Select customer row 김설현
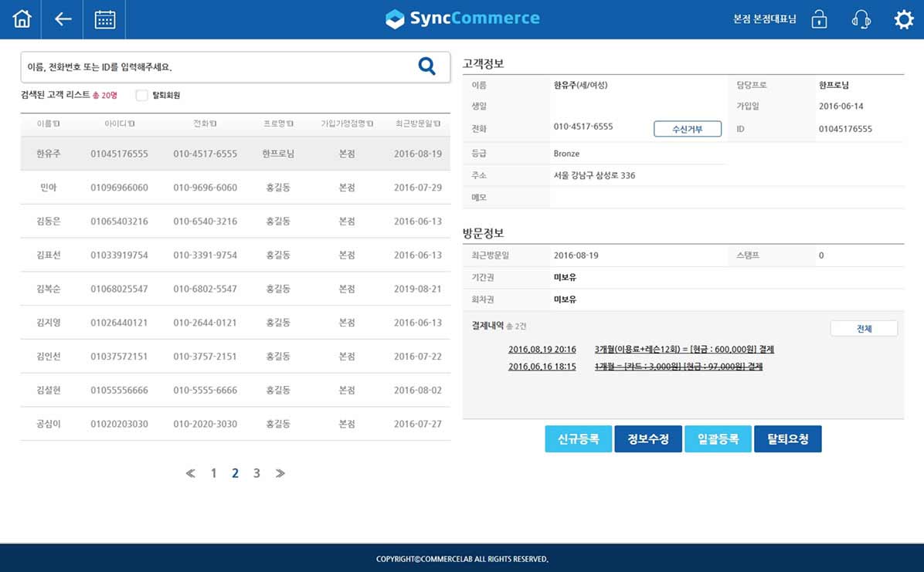Screen dimensions: 924x572 point(235,390)
